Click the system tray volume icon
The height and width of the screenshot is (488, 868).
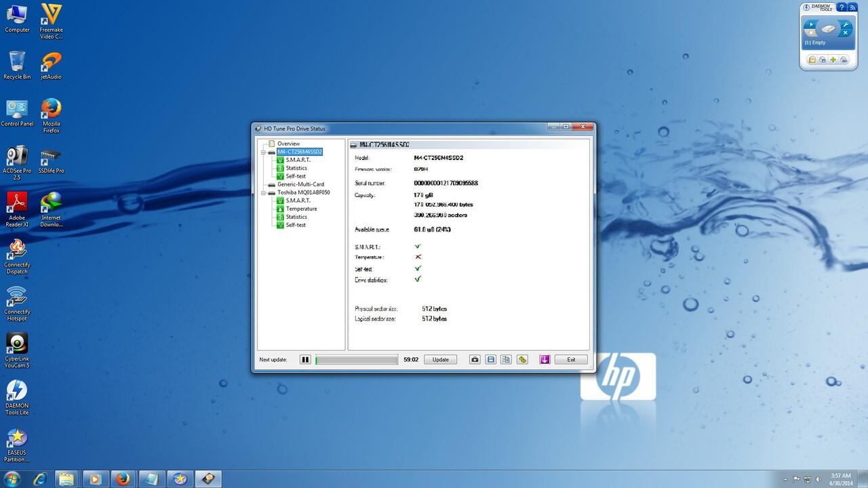pos(819,479)
